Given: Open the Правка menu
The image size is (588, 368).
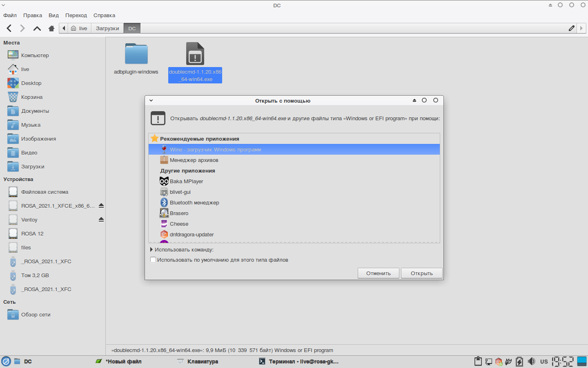Looking at the screenshot, I should point(33,15).
